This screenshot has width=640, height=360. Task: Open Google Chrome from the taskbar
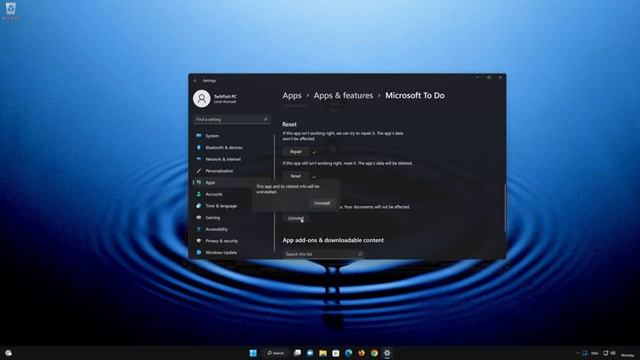pos(374,353)
